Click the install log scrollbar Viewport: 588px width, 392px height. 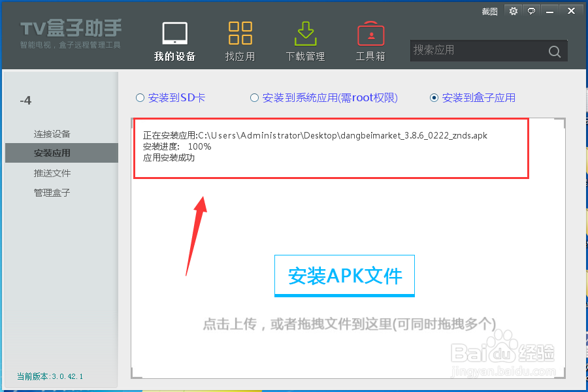(562, 124)
